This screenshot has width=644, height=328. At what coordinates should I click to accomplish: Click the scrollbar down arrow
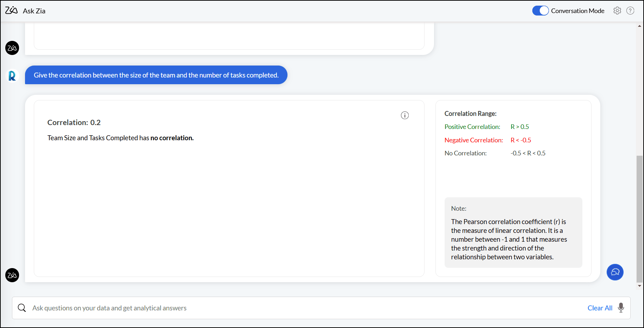(x=639, y=286)
